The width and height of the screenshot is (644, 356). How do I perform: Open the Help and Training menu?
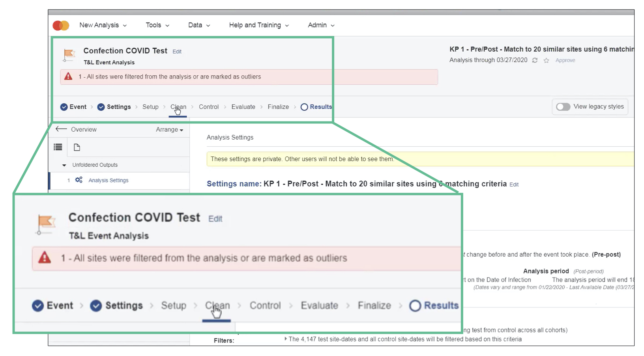point(259,25)
